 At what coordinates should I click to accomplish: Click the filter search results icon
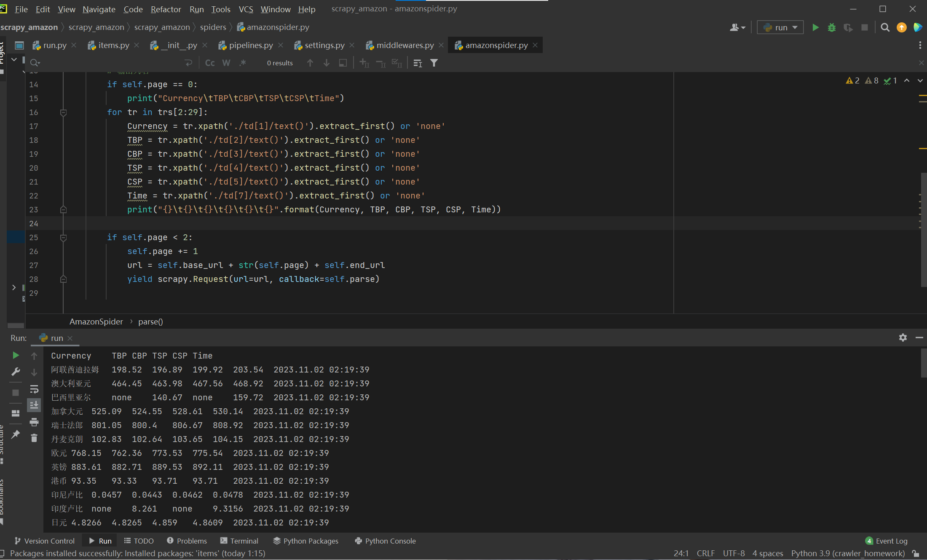point(434,63)
